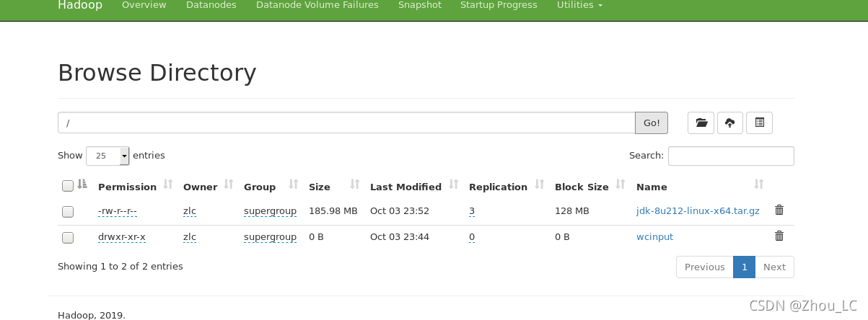Viewport: 868px width, 320px height.
Task: Click replication value 3
Action: point(472,211)
